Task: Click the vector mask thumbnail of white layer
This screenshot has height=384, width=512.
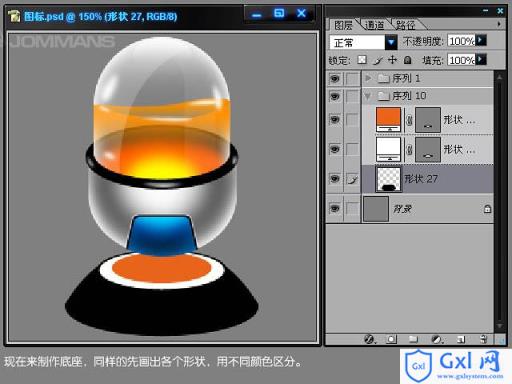Action: [x=428, y=149]
